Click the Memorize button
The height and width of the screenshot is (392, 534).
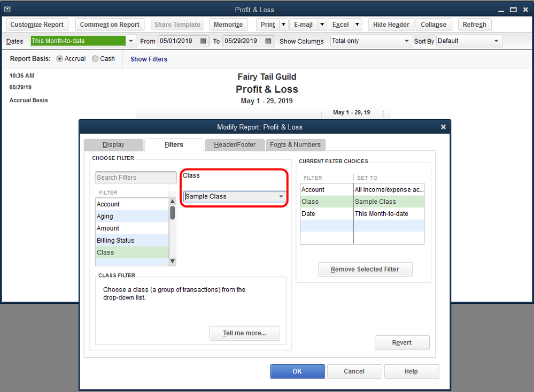(x=228, y=25)
